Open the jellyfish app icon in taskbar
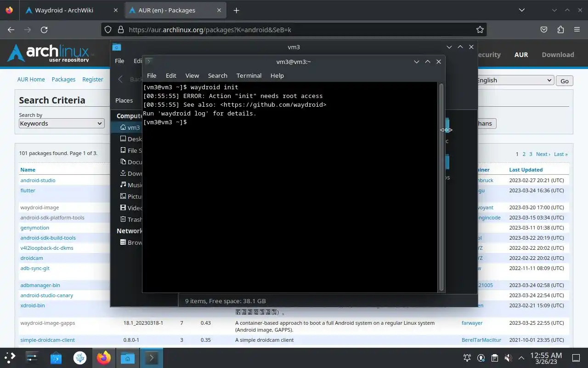This screenshot has height=368, width=588. 80,357
